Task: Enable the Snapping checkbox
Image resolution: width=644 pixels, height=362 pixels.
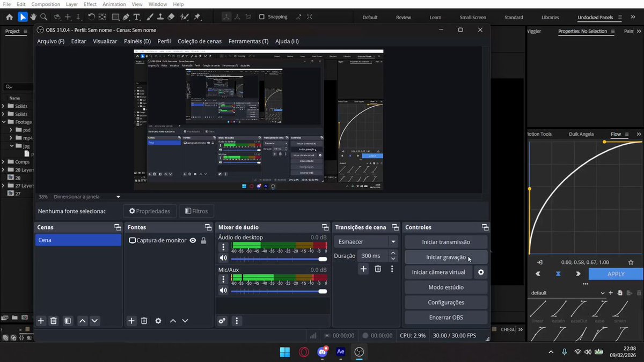Action: pos(262,17)
